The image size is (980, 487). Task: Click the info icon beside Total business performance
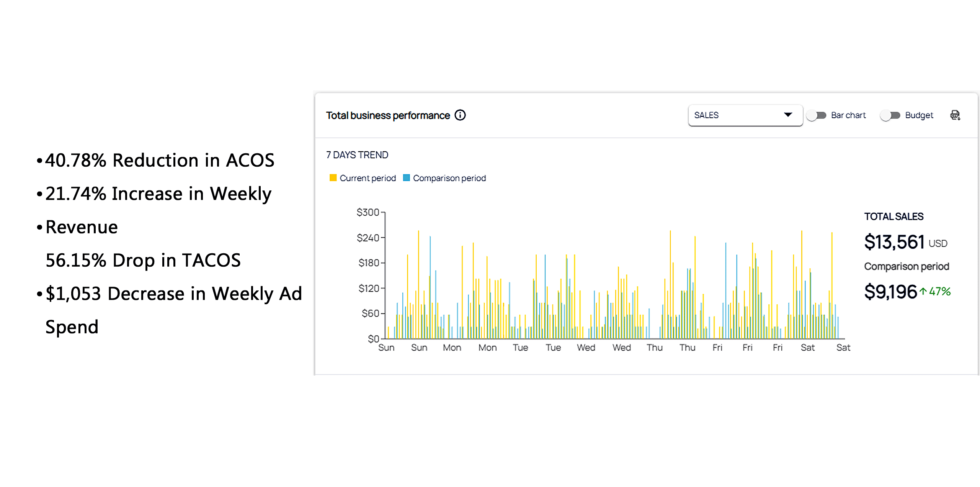click(460, 115)
